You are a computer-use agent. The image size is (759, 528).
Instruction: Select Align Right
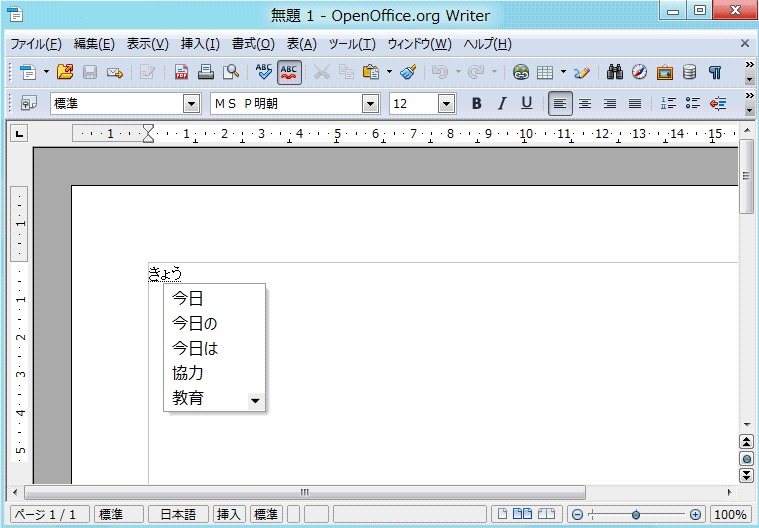point(610,103)
